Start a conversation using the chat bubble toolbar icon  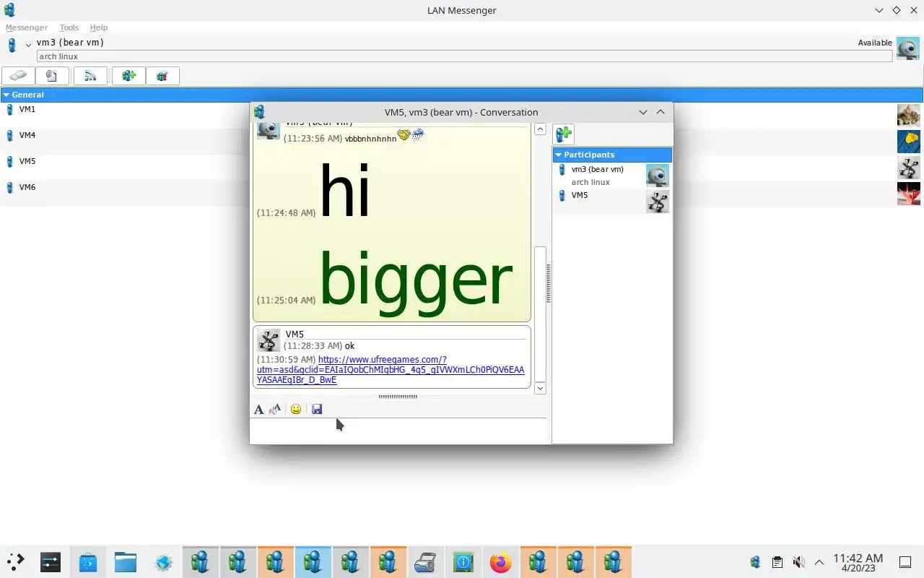18,76
